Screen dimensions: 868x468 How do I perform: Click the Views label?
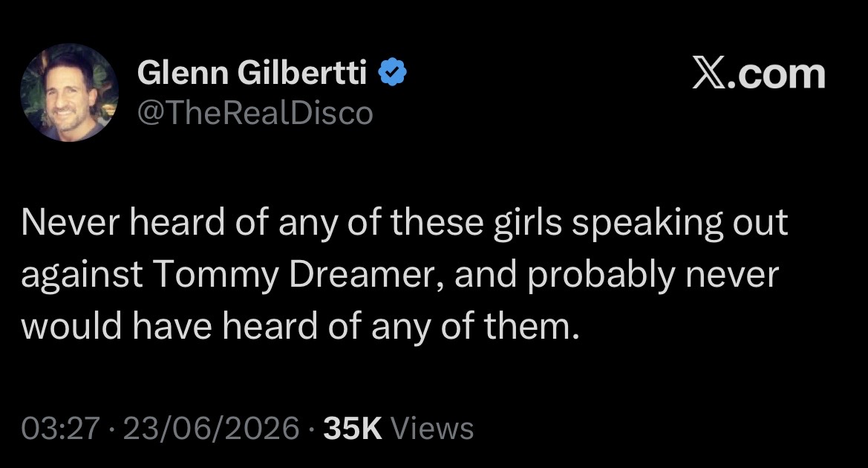[432, 428]
